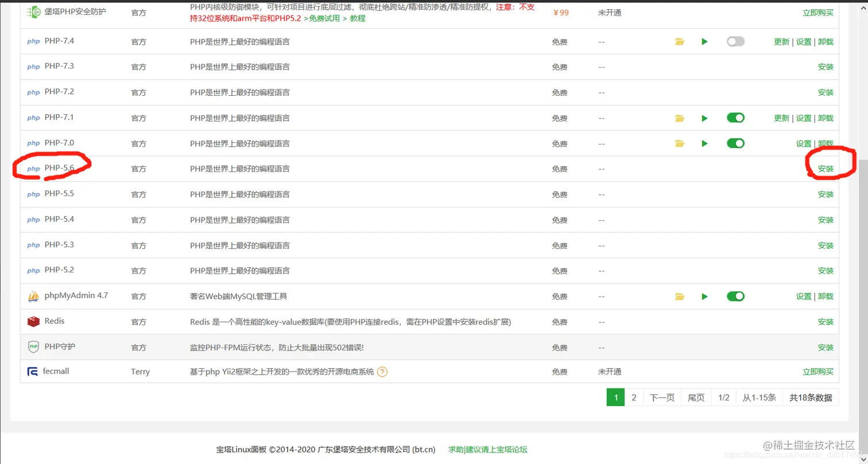The height and width of the screenshot is (464, 868).
Task: Click 更新 for PHP-7.4
Action: [782, 42]
